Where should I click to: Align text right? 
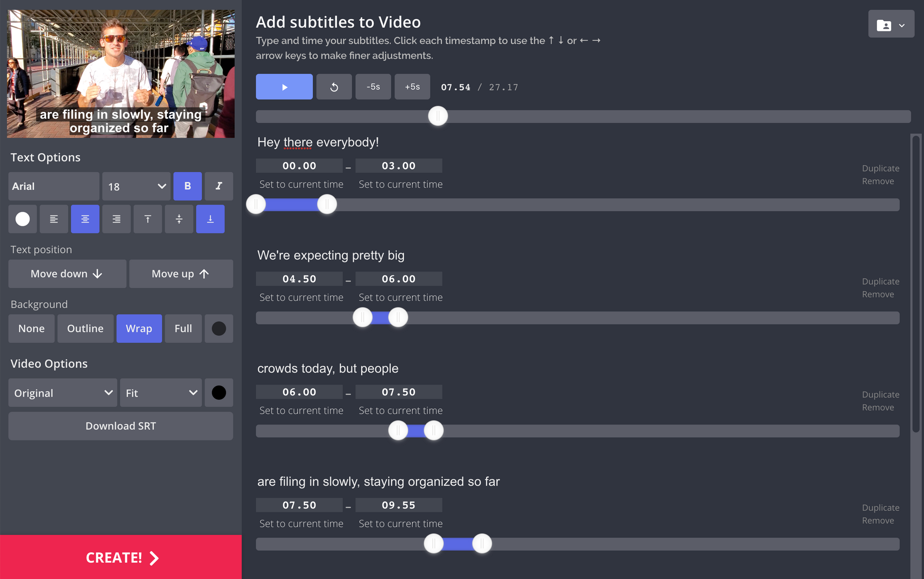116,219
